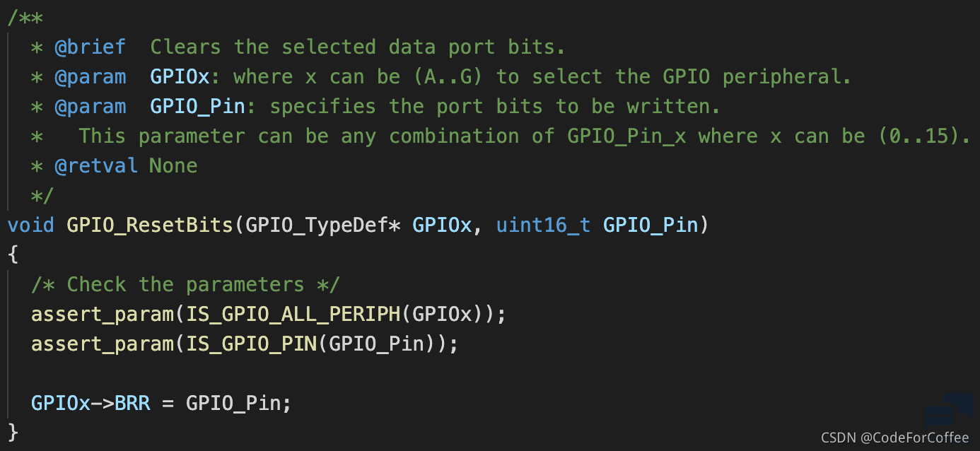Click GPIO_Pin parameter in function signature

pyautogui.click(x=651, y=225)
